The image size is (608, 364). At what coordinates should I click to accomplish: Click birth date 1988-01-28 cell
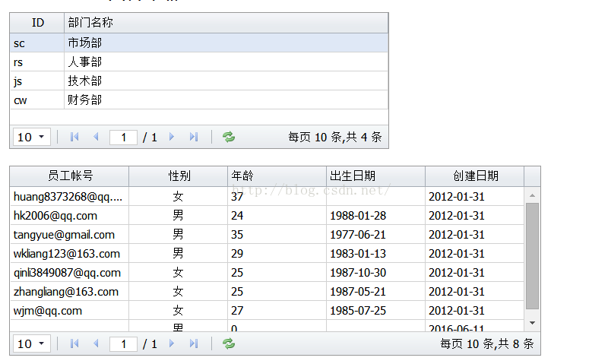click(x=375, y=215)
